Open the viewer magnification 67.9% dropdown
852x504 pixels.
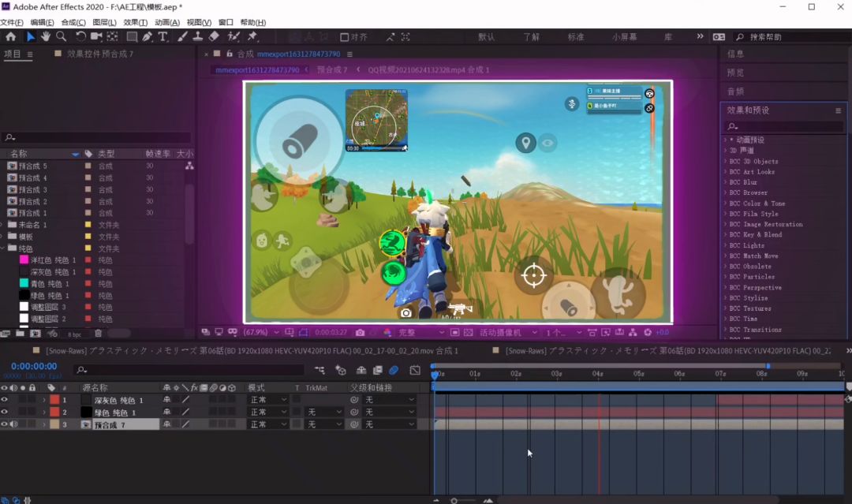[261, 332]
